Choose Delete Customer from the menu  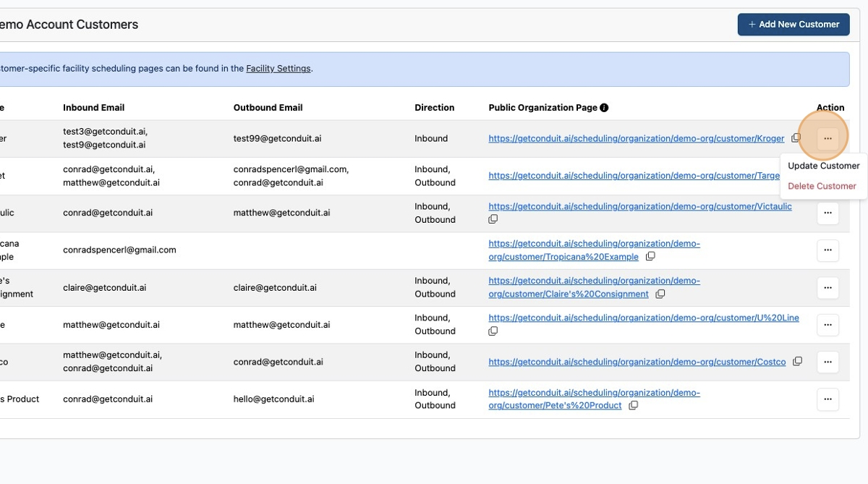[x=822, y=186]
